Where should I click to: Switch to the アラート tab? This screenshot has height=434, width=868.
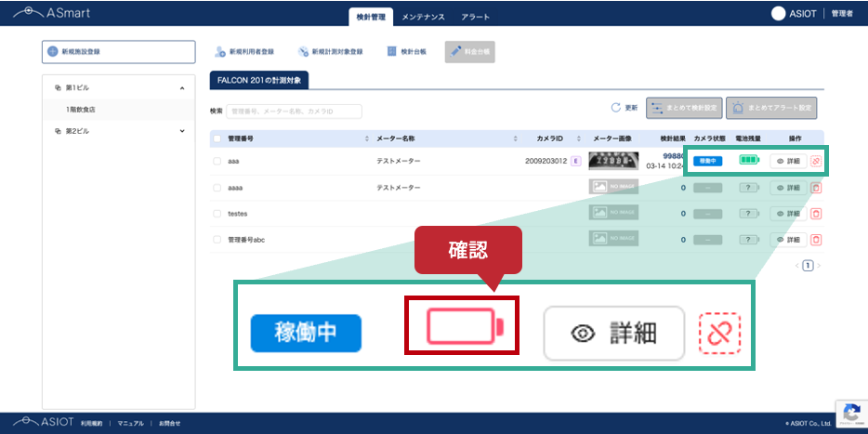point(475,17)
